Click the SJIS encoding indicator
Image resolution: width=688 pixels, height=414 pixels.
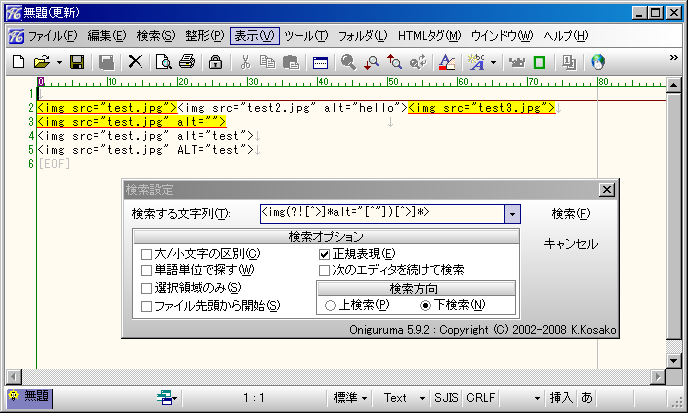pos(446,398)
